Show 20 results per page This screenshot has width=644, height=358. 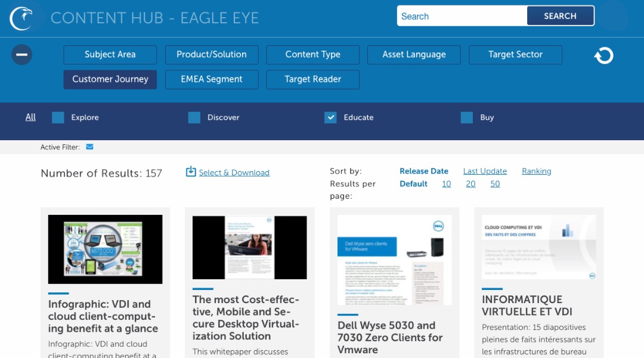click(x=470, y=184)
